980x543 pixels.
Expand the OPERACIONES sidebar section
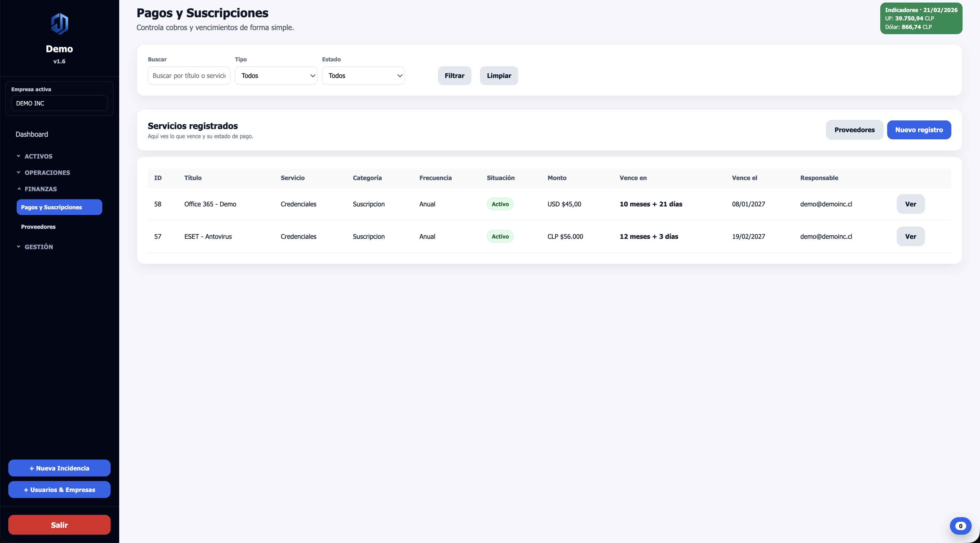(x=47, y=172)
